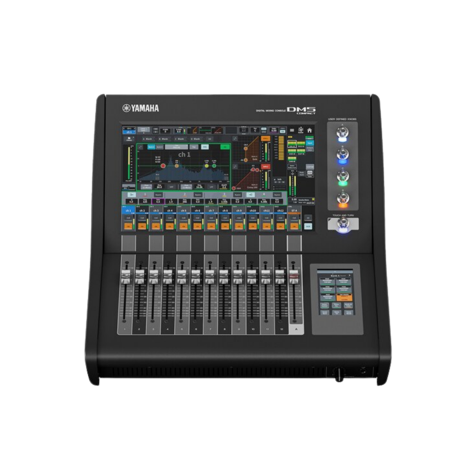Choose the high band shelf shape icon
The height and width of the screenshot is (476, 476).
(250, 195)
